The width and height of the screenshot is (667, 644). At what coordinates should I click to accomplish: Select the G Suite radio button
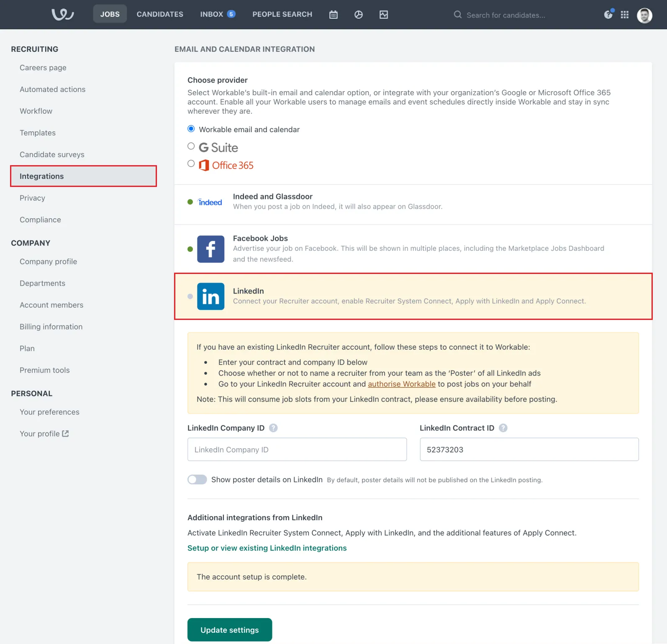pos(191,146)
